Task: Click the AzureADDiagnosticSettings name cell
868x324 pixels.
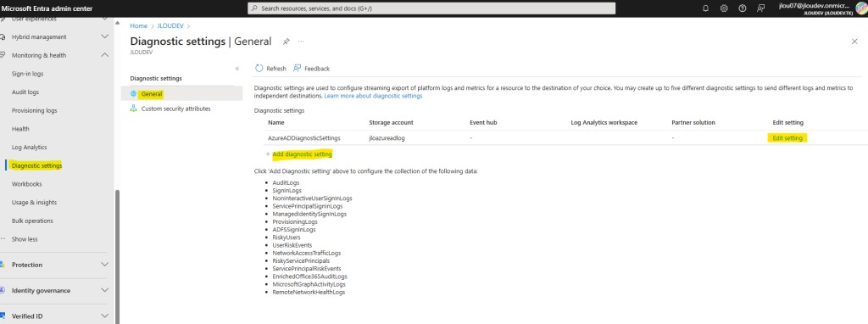Action: [304, 138]
